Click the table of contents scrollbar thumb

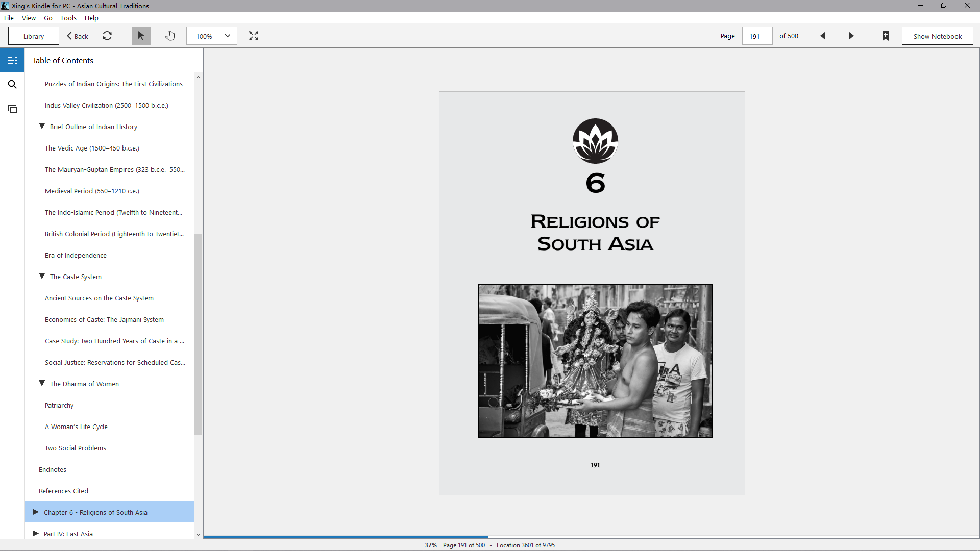point(198,334)
